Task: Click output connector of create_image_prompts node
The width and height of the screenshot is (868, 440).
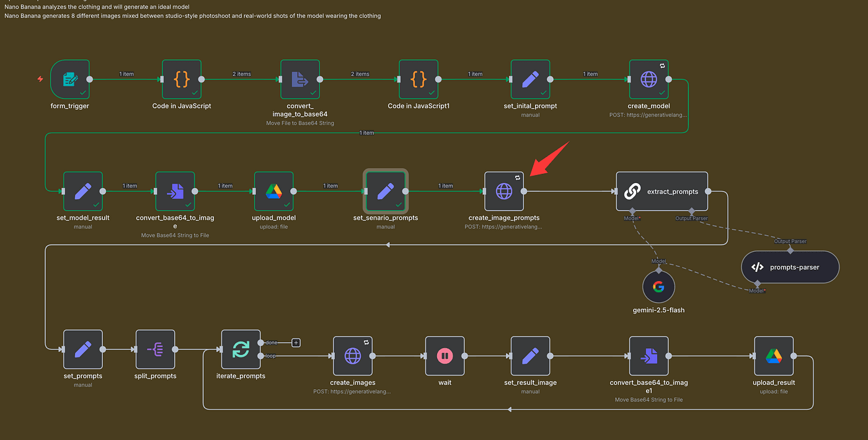Action: tap(524, 191)
